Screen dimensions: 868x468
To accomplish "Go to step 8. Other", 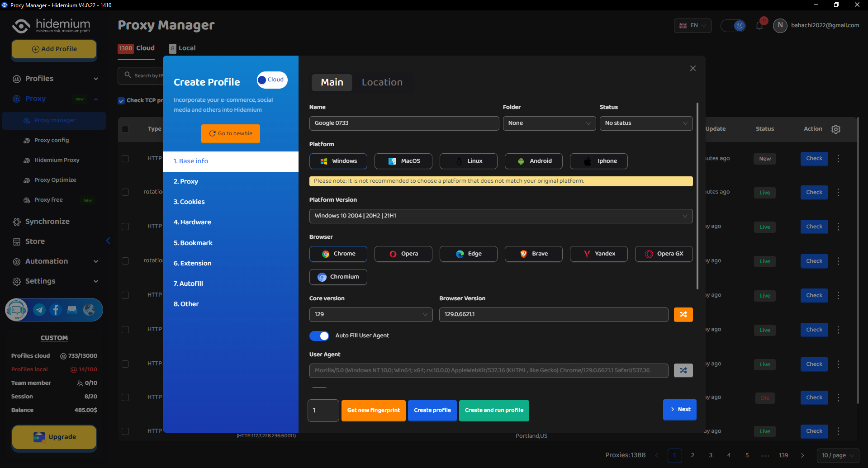I will coord(231,304).
